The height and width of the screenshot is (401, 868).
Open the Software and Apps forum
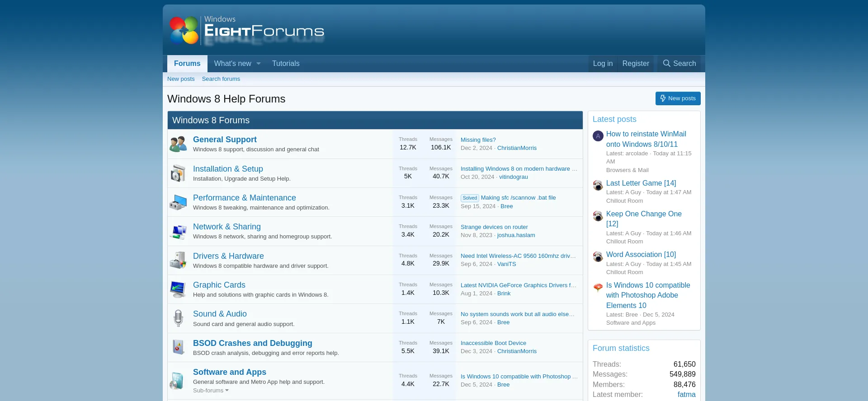(x=230, y=372)
